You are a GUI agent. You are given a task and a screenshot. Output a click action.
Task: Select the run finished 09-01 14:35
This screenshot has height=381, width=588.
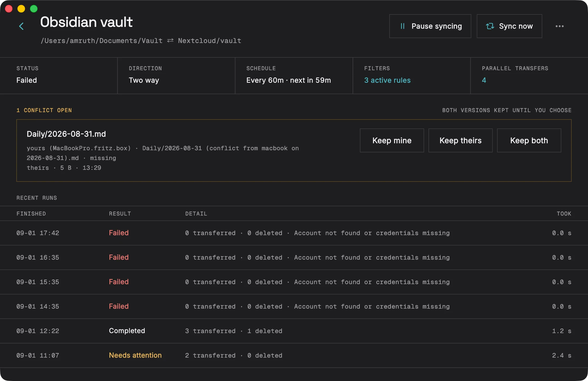pyautogui.click(x=294, y=306)
